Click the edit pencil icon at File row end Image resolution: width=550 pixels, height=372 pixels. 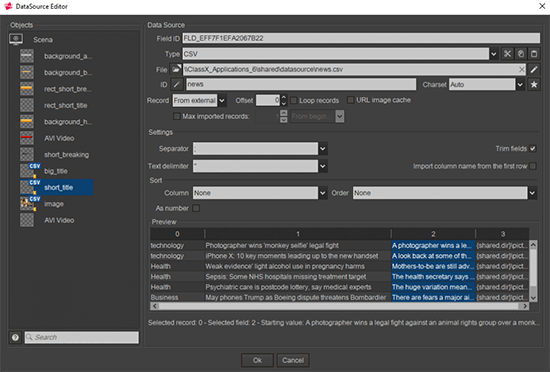[x=534, y=69]
